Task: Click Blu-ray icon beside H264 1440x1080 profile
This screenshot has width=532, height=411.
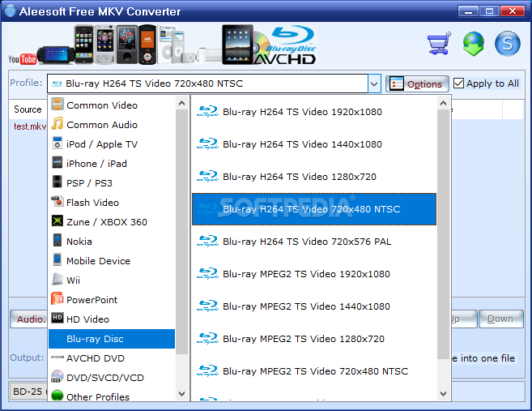Action: pyautogui.click(x=207, y=143)
